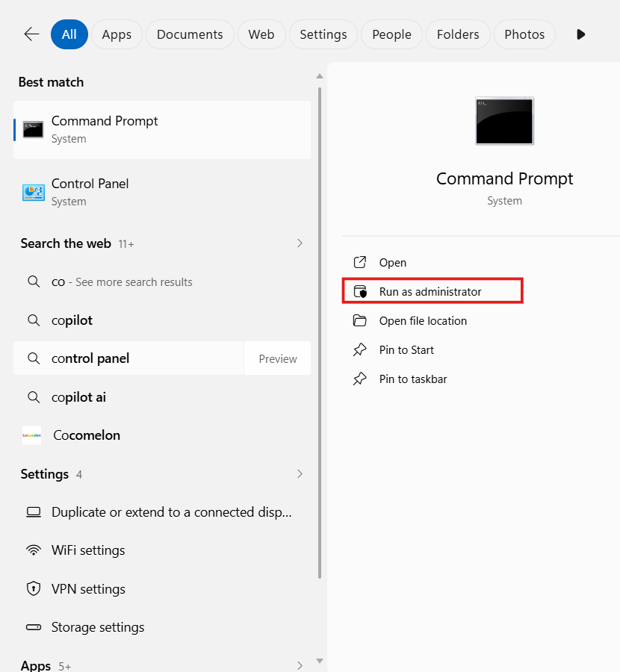This screenshot has height=672, width=620.
Task: Click the pin icon for Pin to Start
Action: pos(360,349)
